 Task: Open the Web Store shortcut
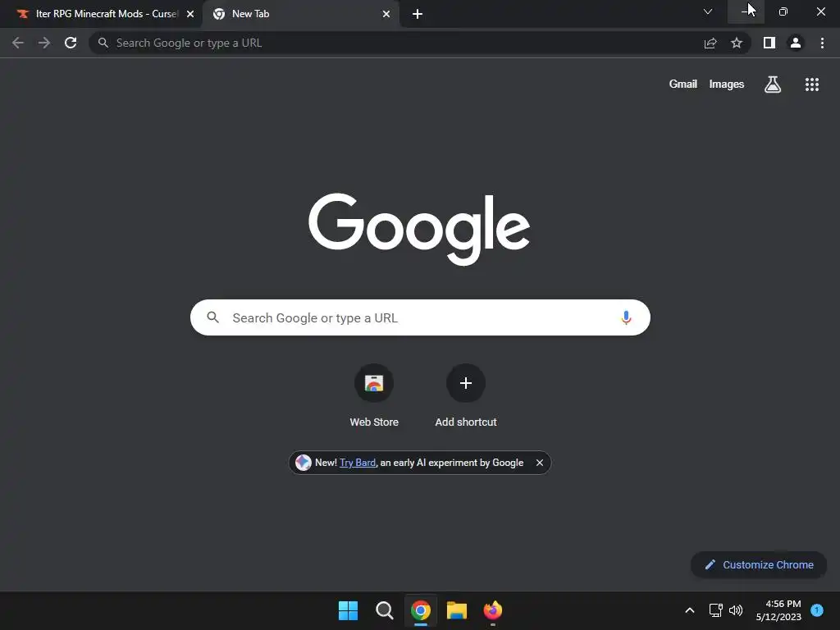point(374,383)
